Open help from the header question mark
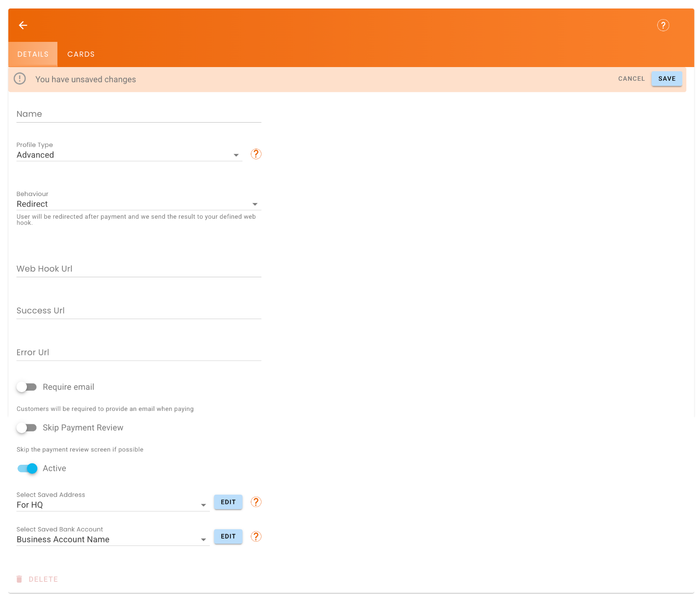 pos(663,25)
